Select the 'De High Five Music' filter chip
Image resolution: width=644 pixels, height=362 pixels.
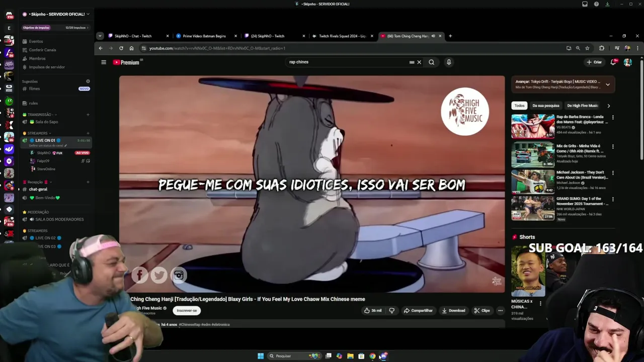(583, 106)
